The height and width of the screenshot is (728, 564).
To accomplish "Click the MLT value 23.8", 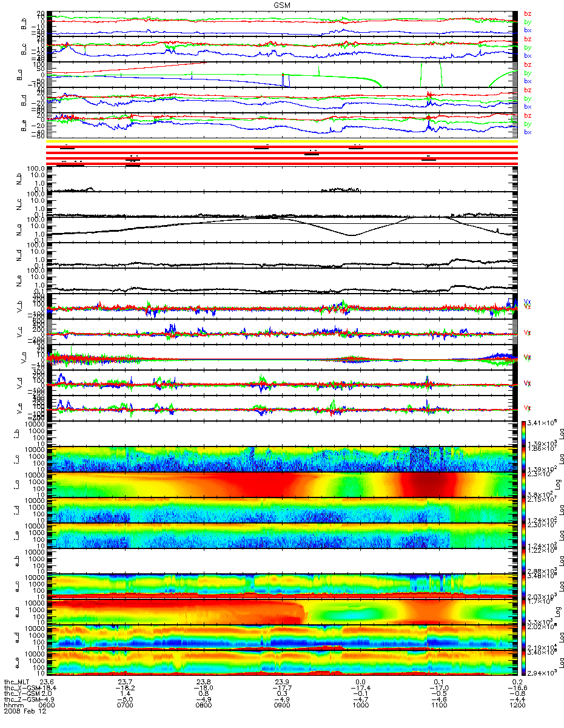I will pyautogui.click(x=204, y=682).
